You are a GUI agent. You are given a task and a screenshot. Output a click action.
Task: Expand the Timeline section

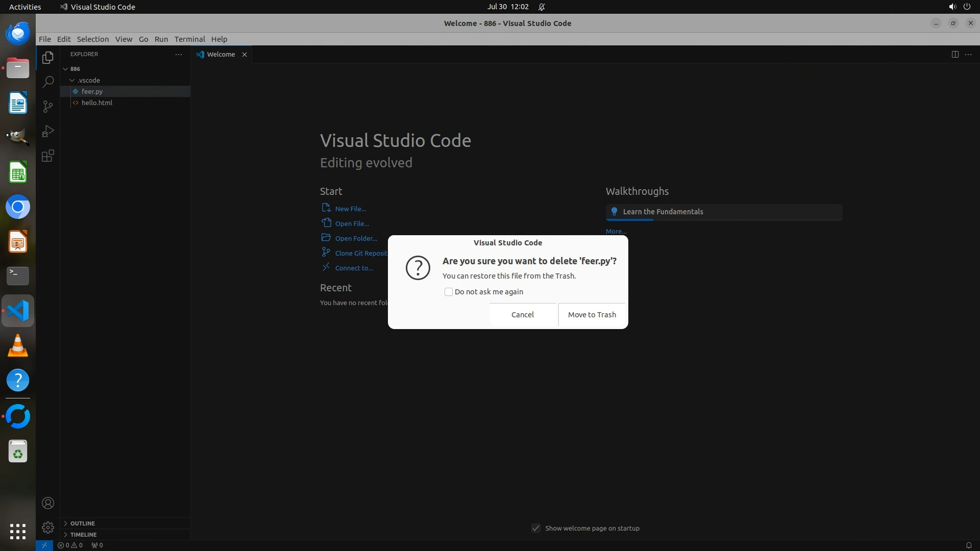tap(83, 534)
